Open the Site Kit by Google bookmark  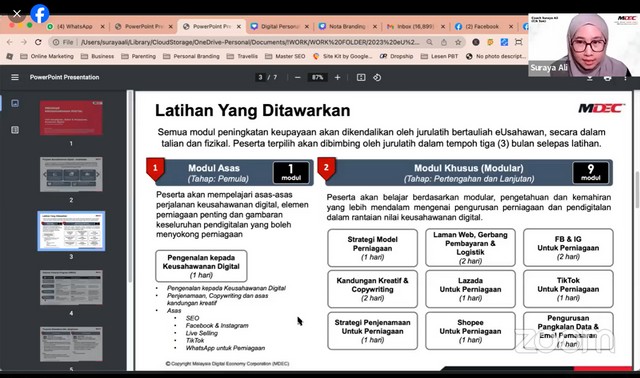click(343, 56)
